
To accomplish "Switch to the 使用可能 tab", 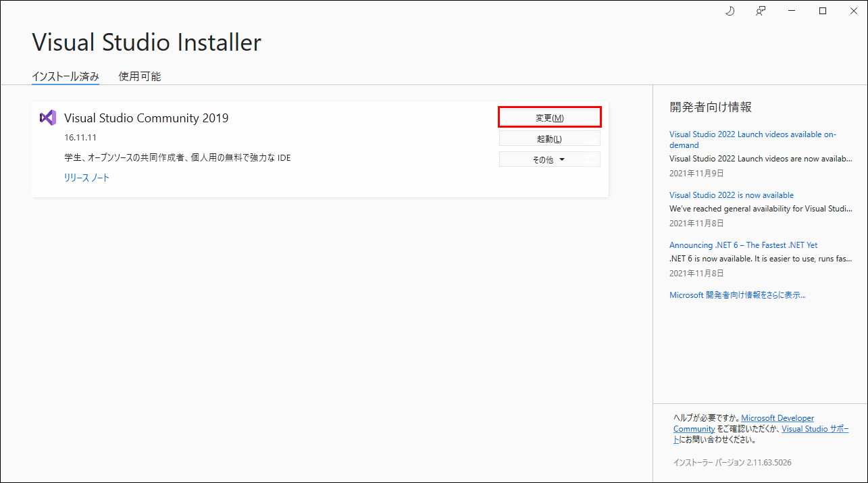I will 140,77.
